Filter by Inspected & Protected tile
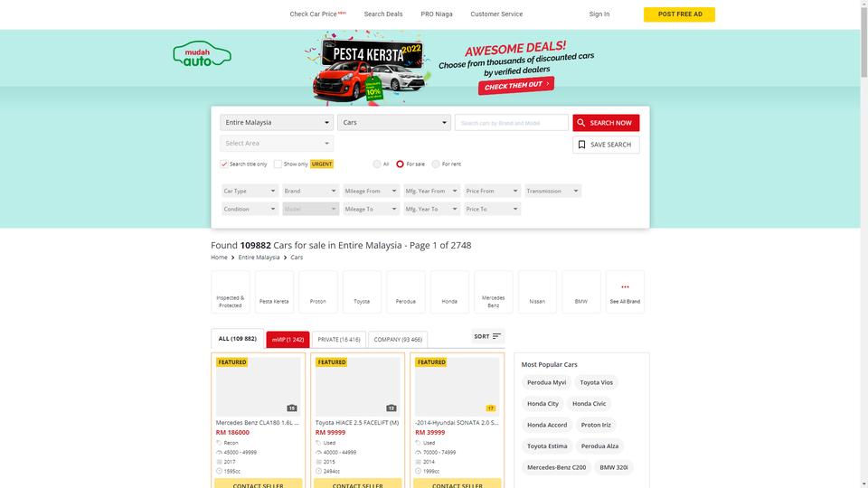 click(x=231, y=292)
